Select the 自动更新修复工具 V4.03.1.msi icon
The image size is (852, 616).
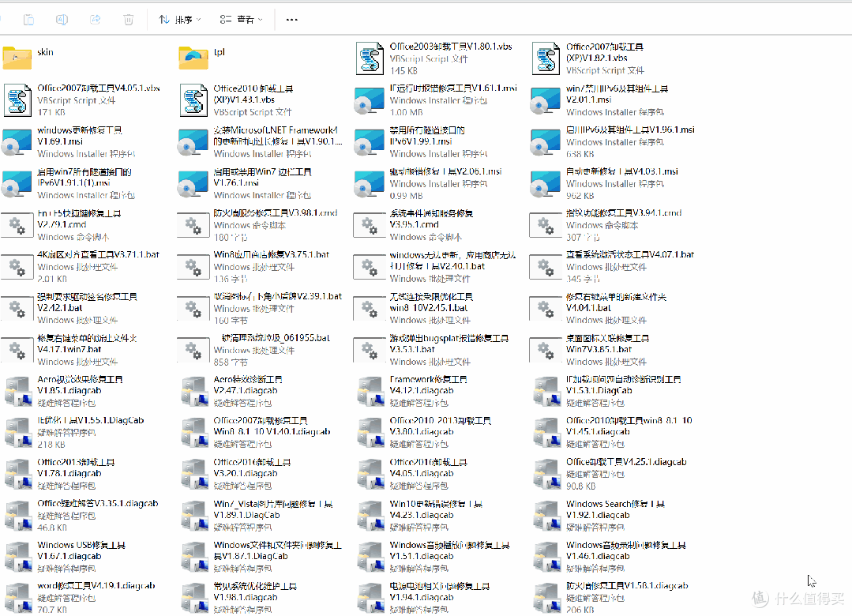[x=545, y=184]
